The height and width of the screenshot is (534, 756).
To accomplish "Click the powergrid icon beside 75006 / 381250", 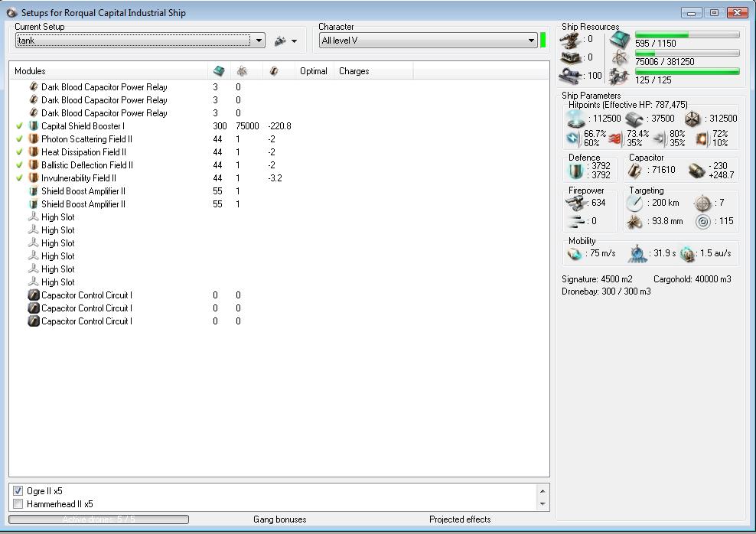I will [x=620, y=58].
